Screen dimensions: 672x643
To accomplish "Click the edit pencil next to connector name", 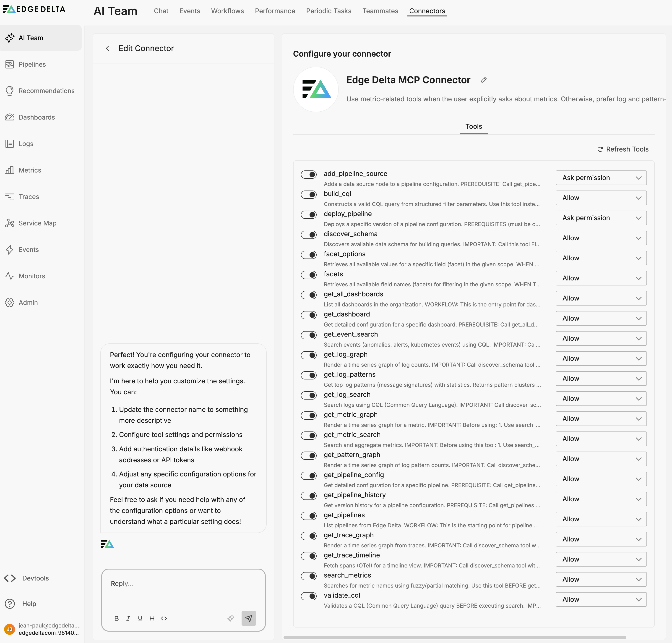I will click(484, 80).
